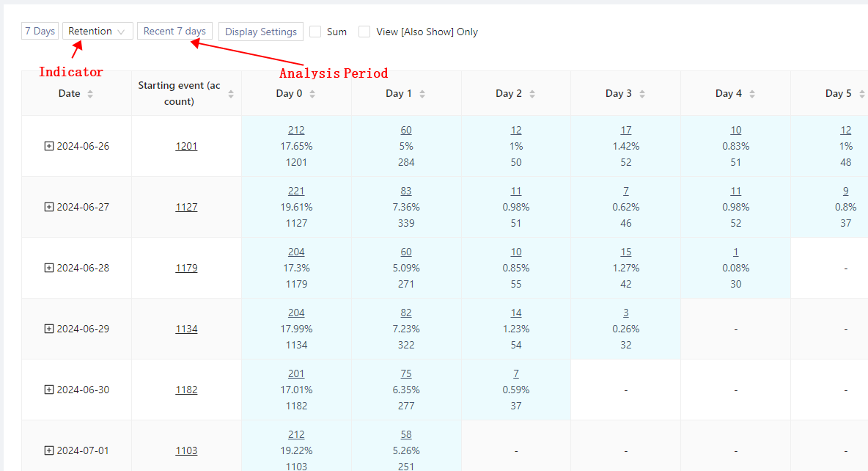The image size is (868, 471).
Task: Sort by Day 2 column arrows
Action: (532, 94)
